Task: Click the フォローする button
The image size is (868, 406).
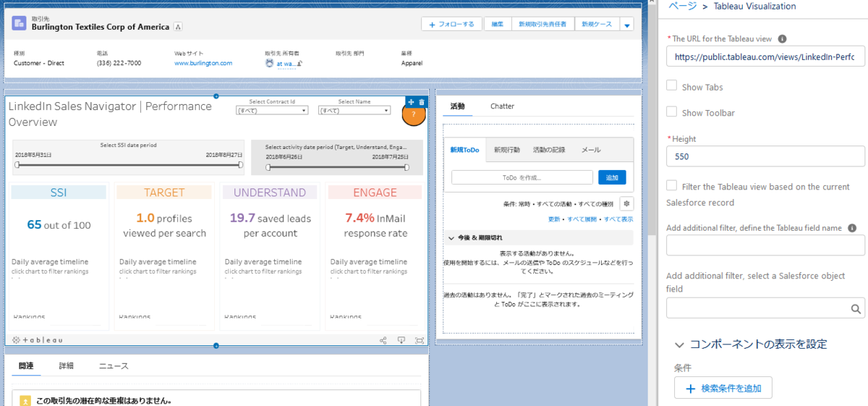Action: click(x=451, y=25)
